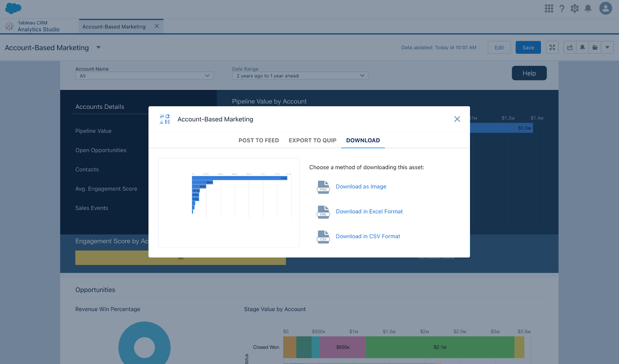Select the chart preview thumbnail in dialog

229,203
